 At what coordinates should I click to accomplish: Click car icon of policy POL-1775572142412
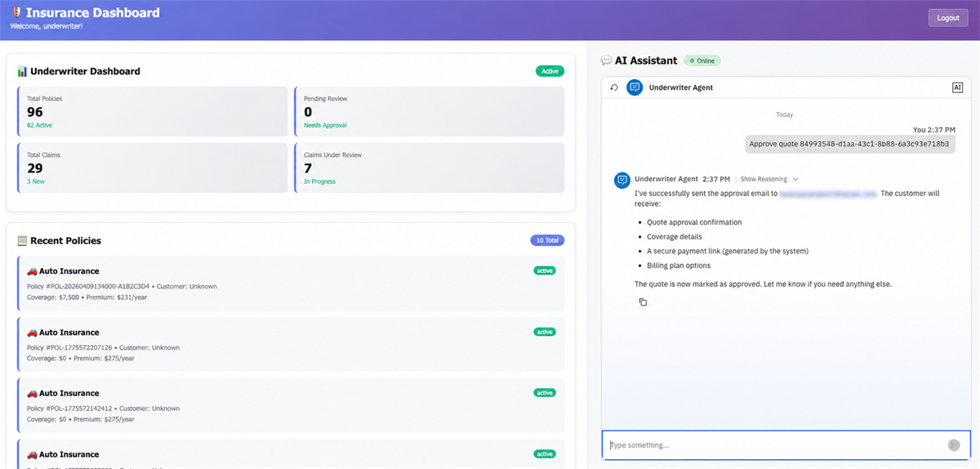(x=33, y=393)
